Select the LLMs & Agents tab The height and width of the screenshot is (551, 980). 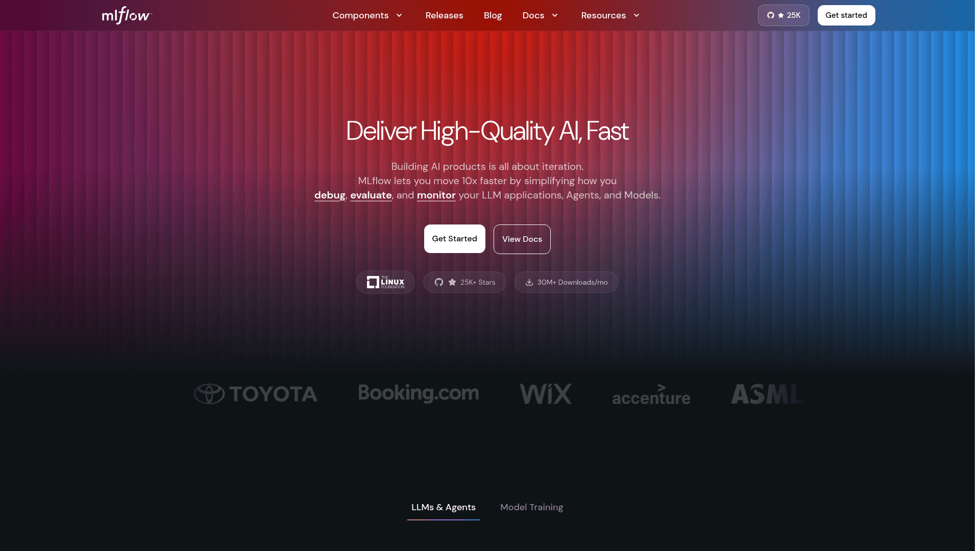pos(443,507)
